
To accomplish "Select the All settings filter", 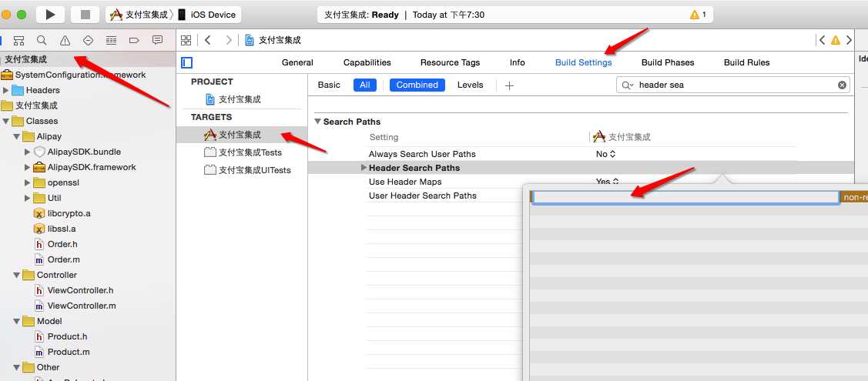I will [365, 85].
